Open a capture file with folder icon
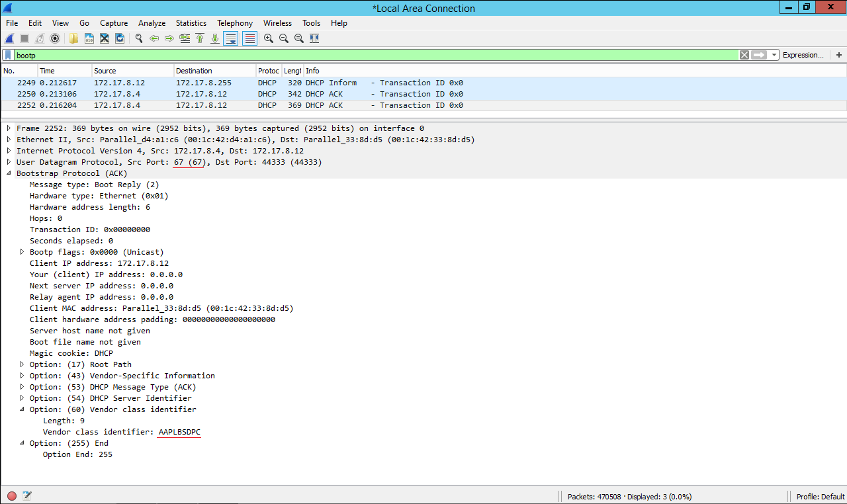The height and width of the screenshot is (504, 847). pyautogui.click(x=73, y=38)
